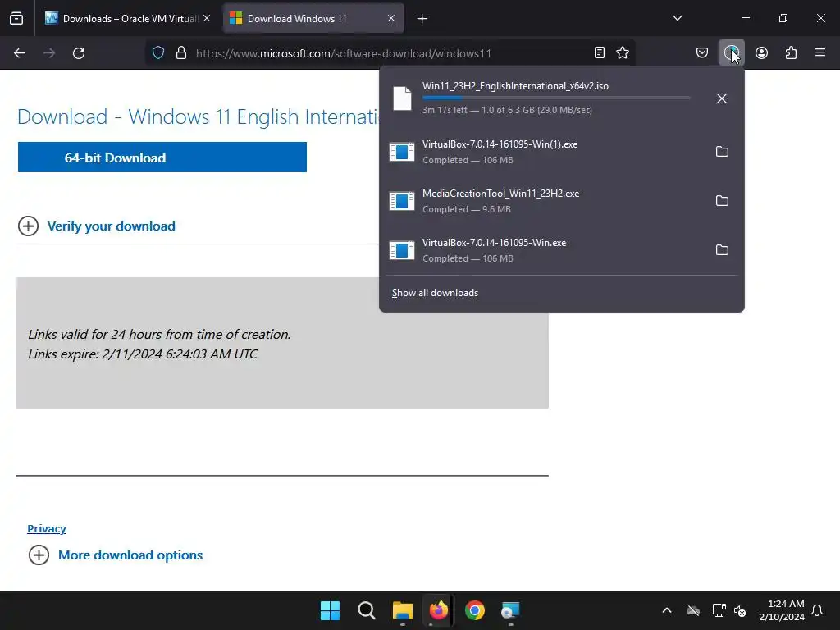Cancel the Win11 ISO download
The image size is (840, 630).
coord(722,98)
